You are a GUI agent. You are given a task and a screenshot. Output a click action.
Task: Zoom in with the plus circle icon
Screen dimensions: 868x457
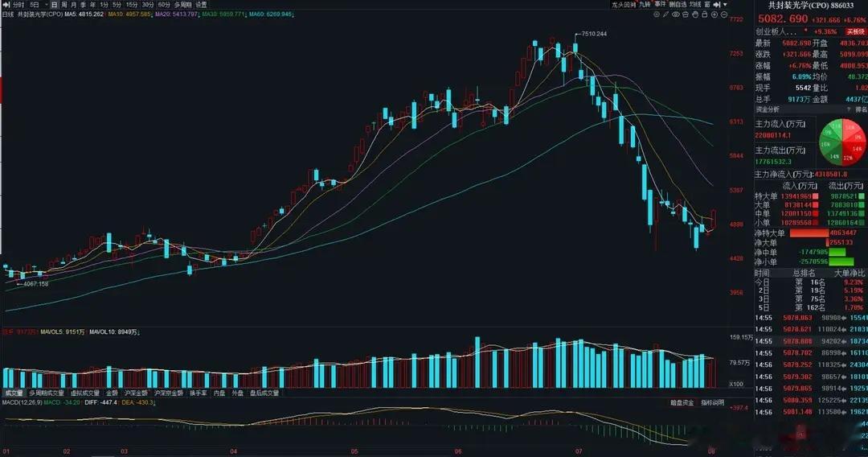(714, 14)
